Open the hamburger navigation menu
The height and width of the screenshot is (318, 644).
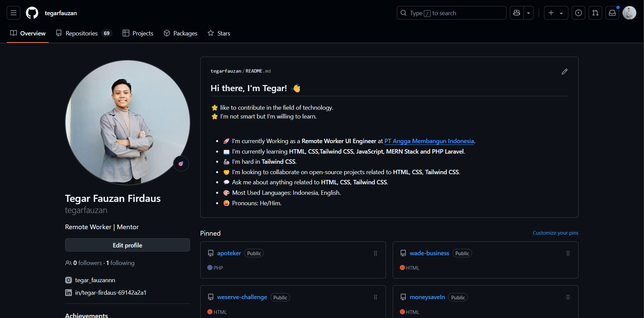(14, 13)
